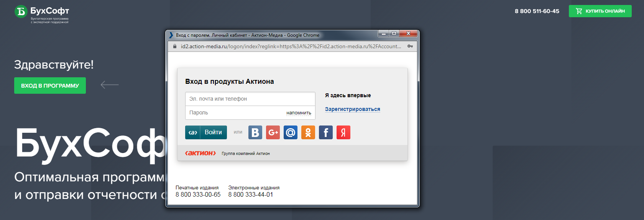Click the Войти button
Image resolution: width=644 pixels, height=220 pixels.
coord(206,132)
